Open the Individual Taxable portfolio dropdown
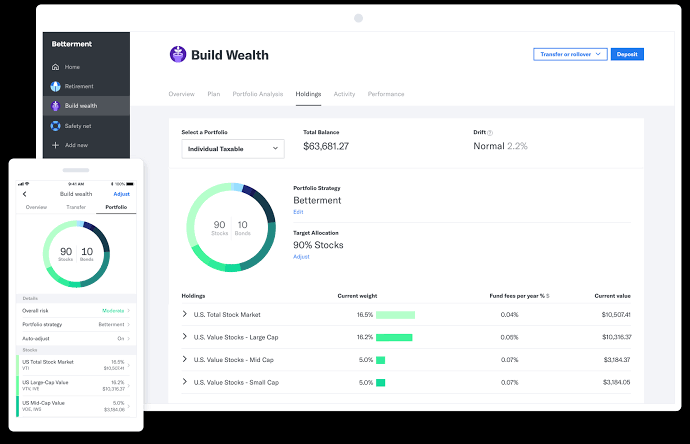The height and width of the screenshot is (444, 690). click(x=232, y=149)
